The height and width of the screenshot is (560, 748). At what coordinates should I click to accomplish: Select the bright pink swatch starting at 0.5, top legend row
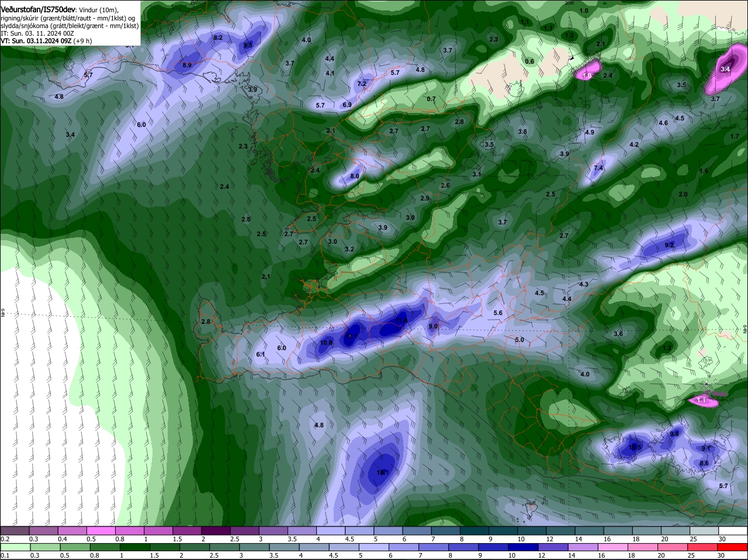101,530
